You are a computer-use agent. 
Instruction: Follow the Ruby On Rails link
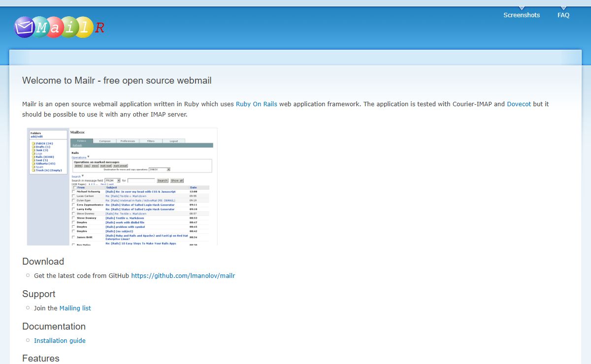256,104
